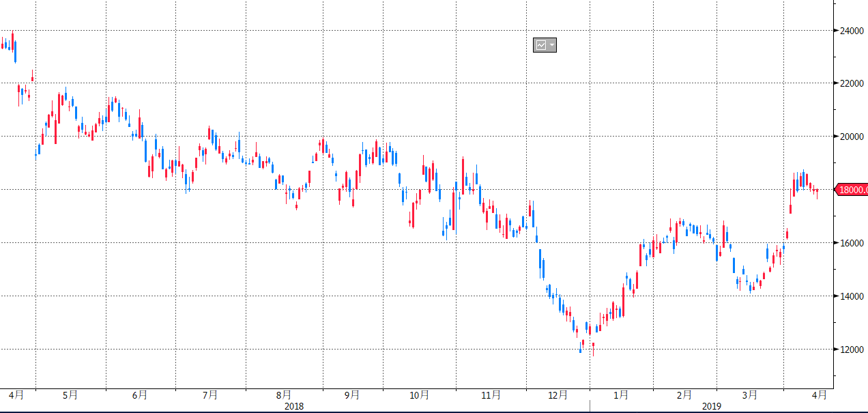Click the 2月 month label
The width and height of the screenshot is (868, 413).
pyautogui.click(x=684, y=395)
